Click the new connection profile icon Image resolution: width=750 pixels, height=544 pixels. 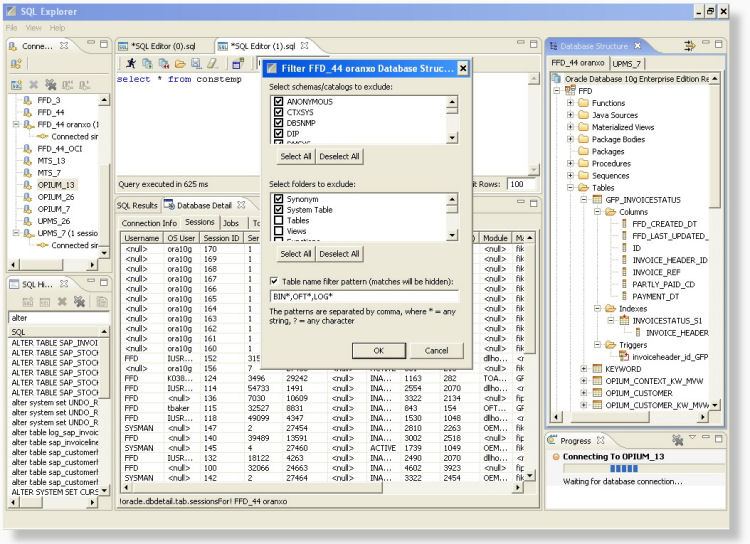coord(16,63)
